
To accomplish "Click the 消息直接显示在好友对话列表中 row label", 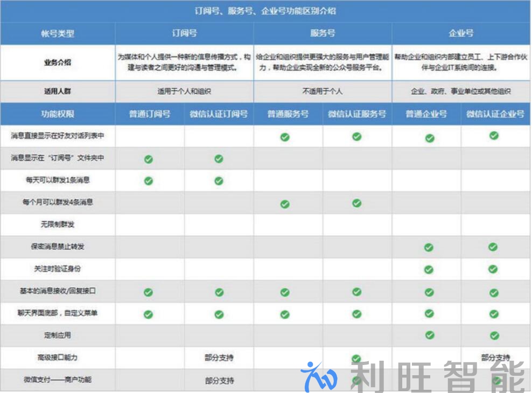I will click(58, 136).
